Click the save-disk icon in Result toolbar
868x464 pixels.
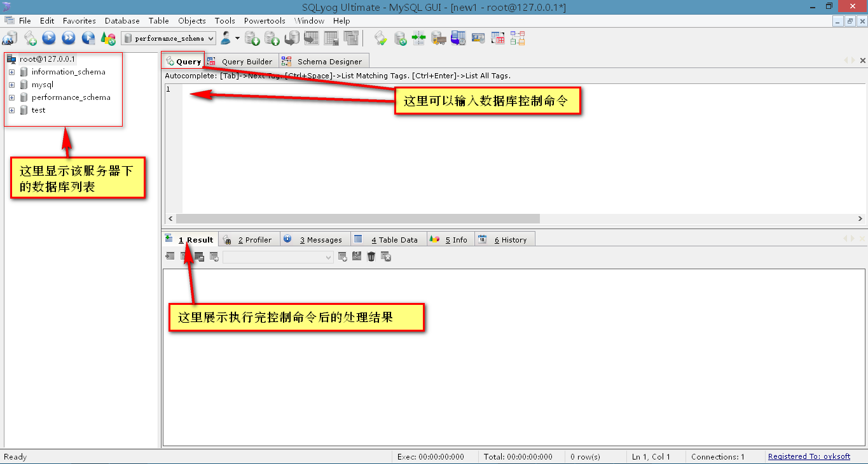[357, 257]
